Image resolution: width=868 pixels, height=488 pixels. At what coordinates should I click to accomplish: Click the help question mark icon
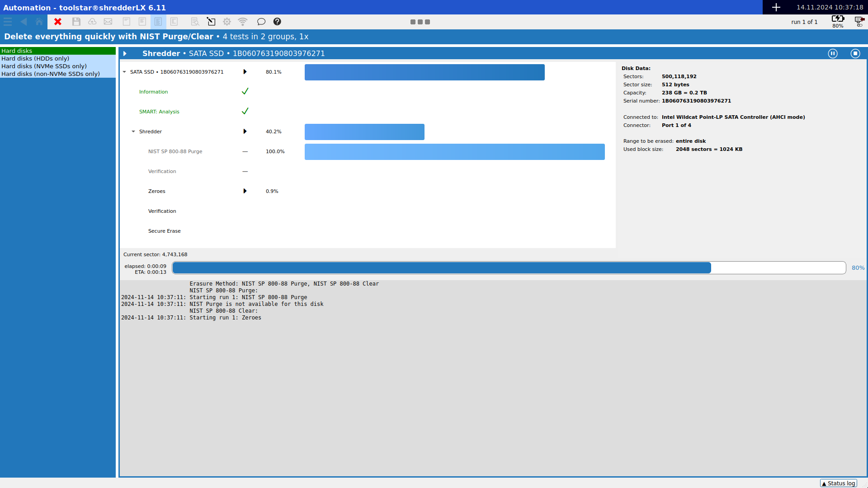click(277, 22)
